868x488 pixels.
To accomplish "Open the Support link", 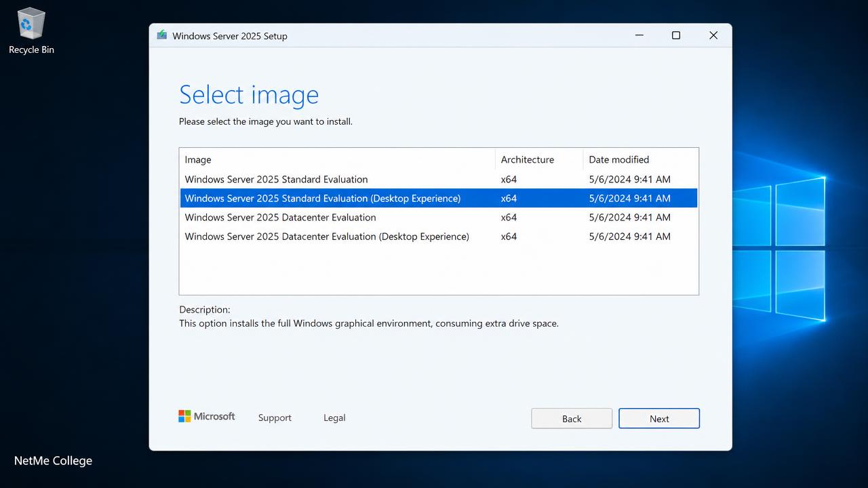I will (275, 418).
